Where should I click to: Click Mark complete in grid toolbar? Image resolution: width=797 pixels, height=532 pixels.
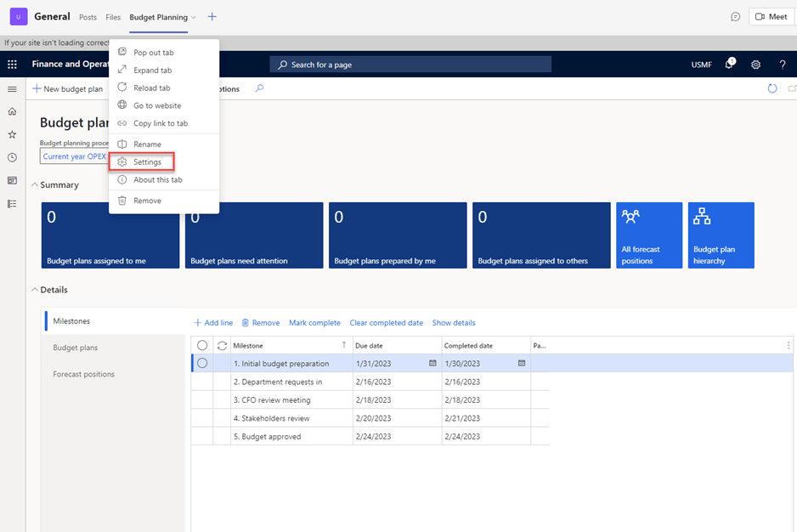tap(314, 323)
